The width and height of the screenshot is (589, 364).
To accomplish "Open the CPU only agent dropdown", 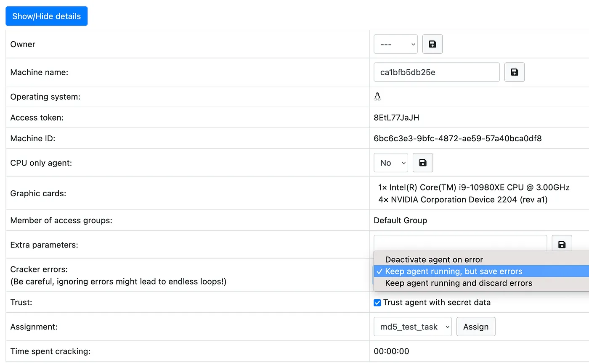I will coord(391,163).
